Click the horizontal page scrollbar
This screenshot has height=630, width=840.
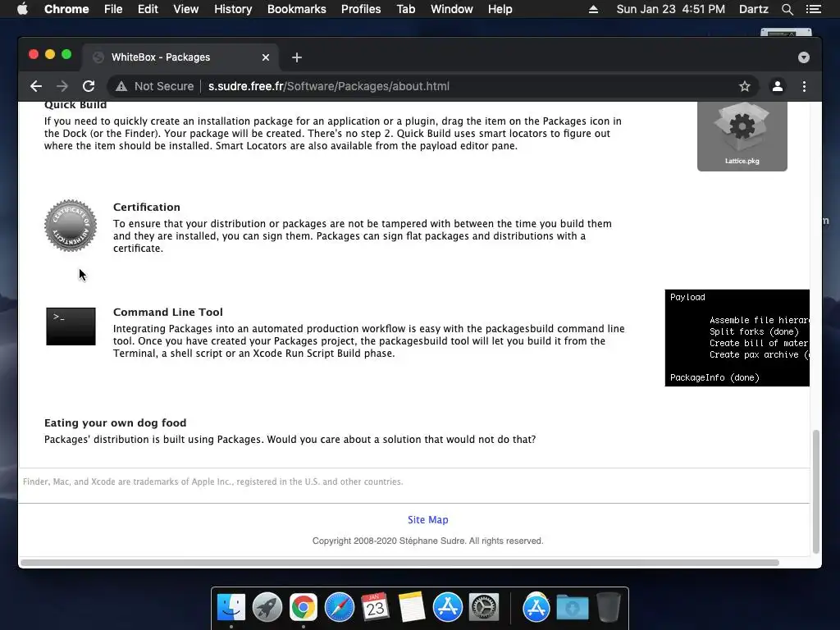(x=399, y=563)
